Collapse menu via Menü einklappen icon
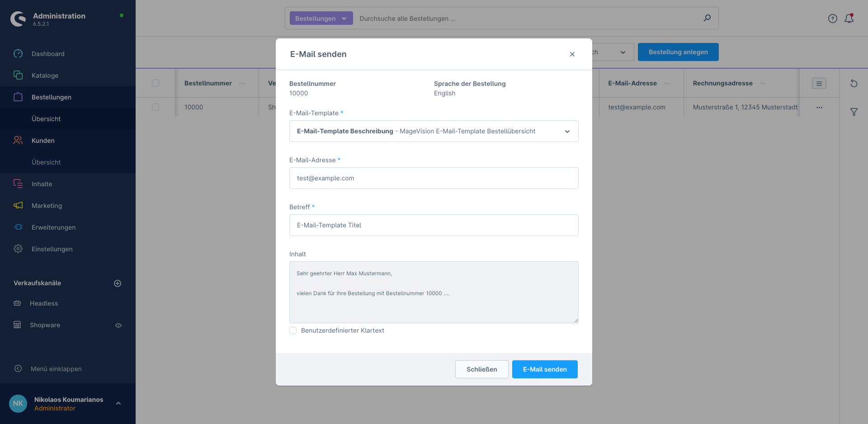Viewport: 868px width, 424px height. [18, 369]
